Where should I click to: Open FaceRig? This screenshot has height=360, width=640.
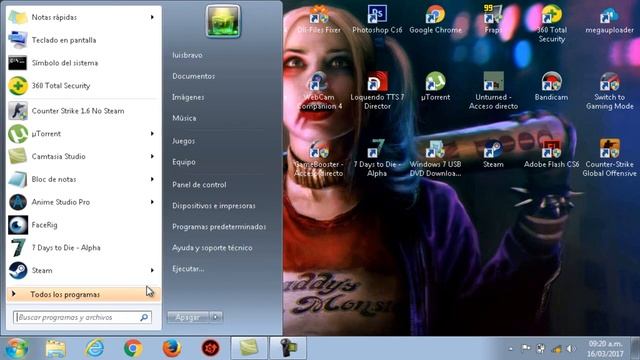84,225
